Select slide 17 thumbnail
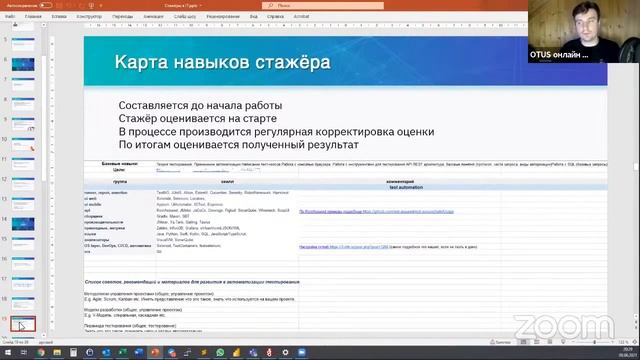The height and width of the screenshot is (360, 640). 23,284
